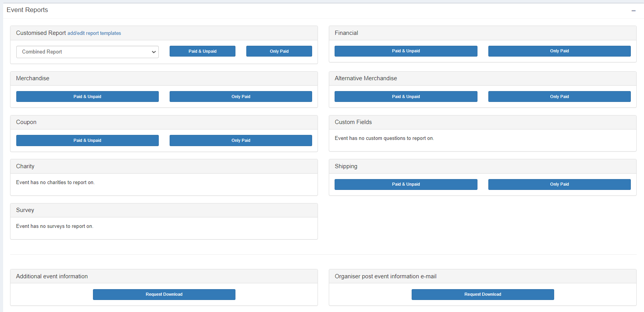Screen dimensions: 644x312
Task: Click Financial Paid & Unpaid button
Action: coord(406,51)
